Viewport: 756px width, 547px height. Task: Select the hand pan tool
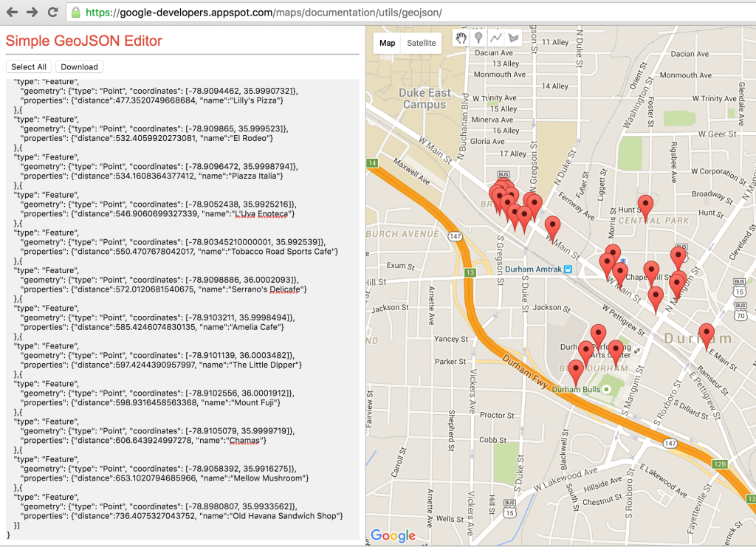[461, 38]
